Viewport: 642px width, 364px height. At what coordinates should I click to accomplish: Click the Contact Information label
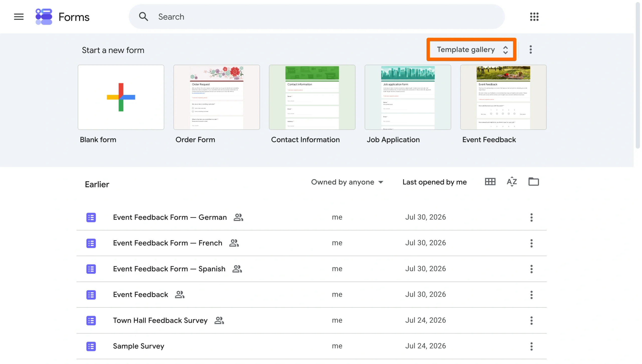pyautogui.click(x=305, y=140)
